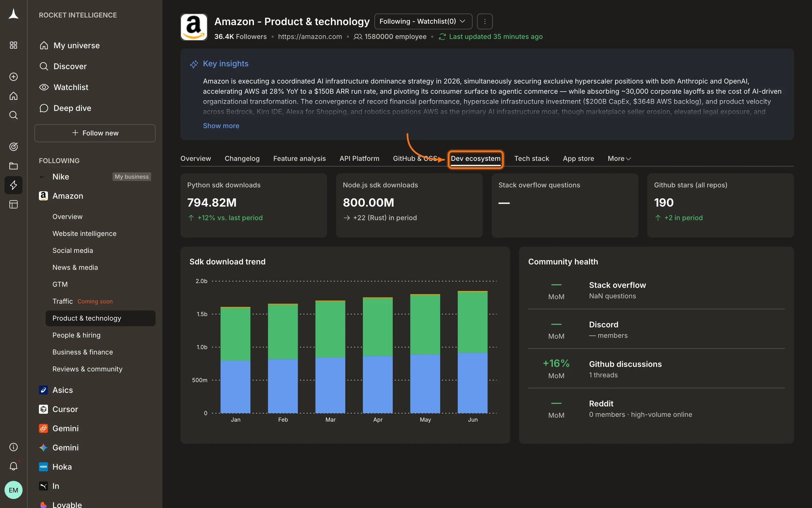Switch to the Changelog tab
The image size is (812, 508).
tap(242, 158)
